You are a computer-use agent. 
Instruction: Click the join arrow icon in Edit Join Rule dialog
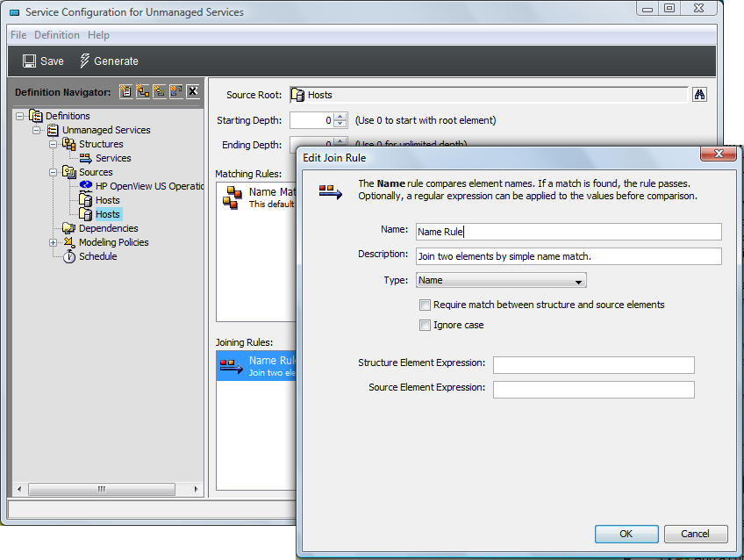pyautogui.click(x=330, y=191)
